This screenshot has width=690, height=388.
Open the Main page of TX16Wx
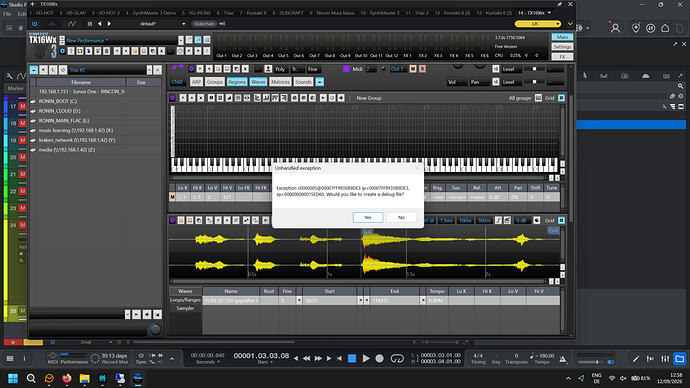[x=562, y=37]
